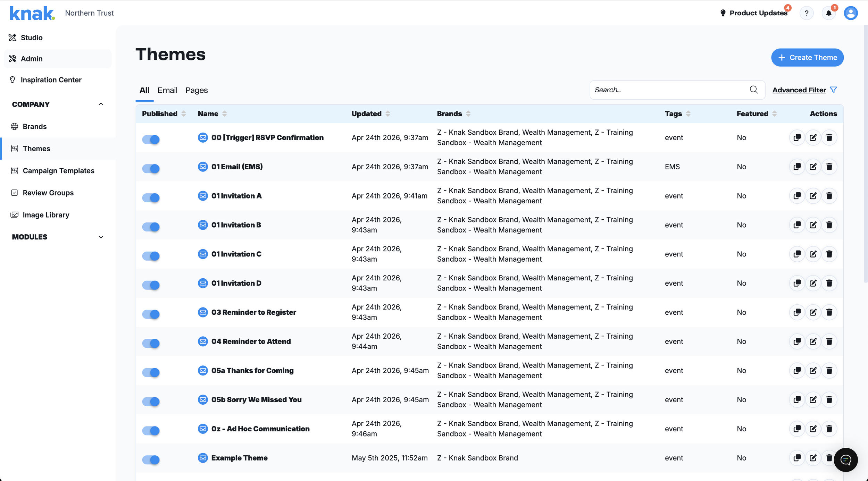Delete the 01 Email (EMS) theme
This screenshot has width=868, height=481.
click(x=829, y=167)
